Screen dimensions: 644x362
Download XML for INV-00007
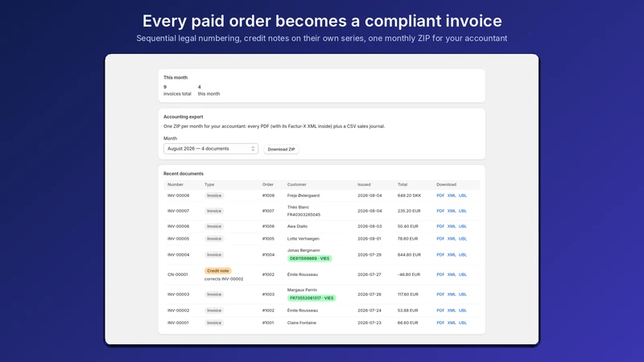click(452, 211)
